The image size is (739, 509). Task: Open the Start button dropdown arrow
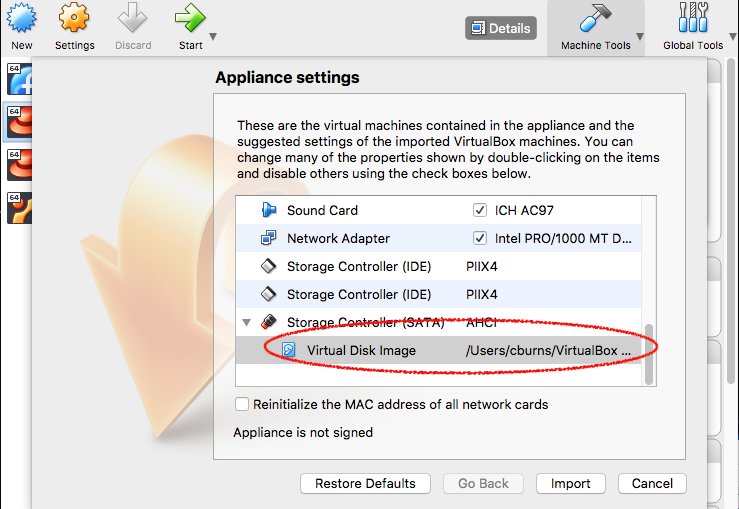(213, 39)
